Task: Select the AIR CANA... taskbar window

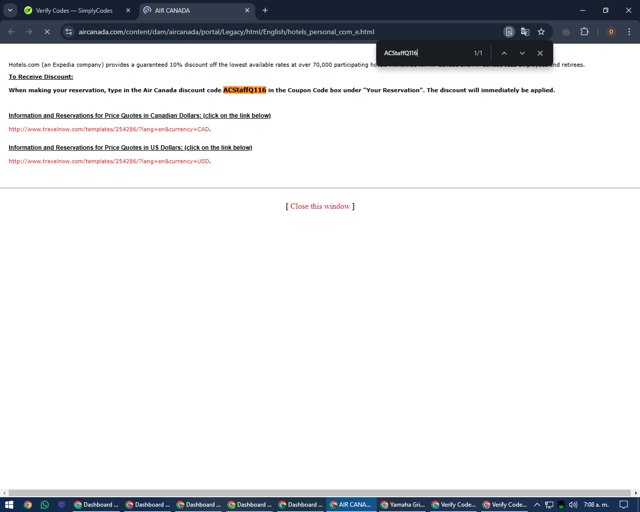Action: 351,505
